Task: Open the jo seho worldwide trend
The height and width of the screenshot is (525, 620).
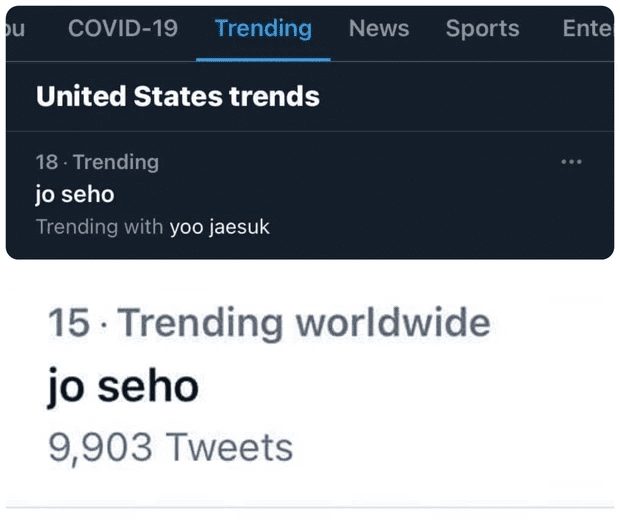Action: click(123, 386)
